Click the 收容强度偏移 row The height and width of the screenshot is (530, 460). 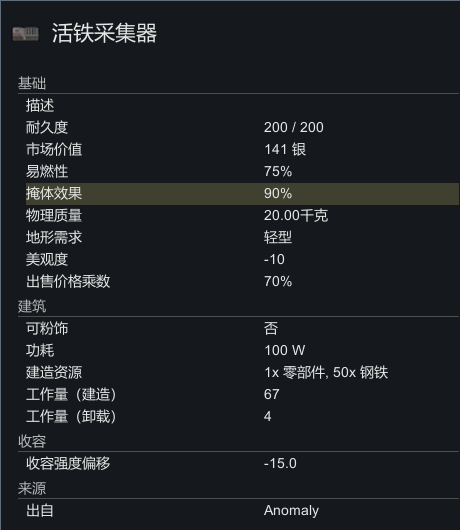tap(242, 463)
